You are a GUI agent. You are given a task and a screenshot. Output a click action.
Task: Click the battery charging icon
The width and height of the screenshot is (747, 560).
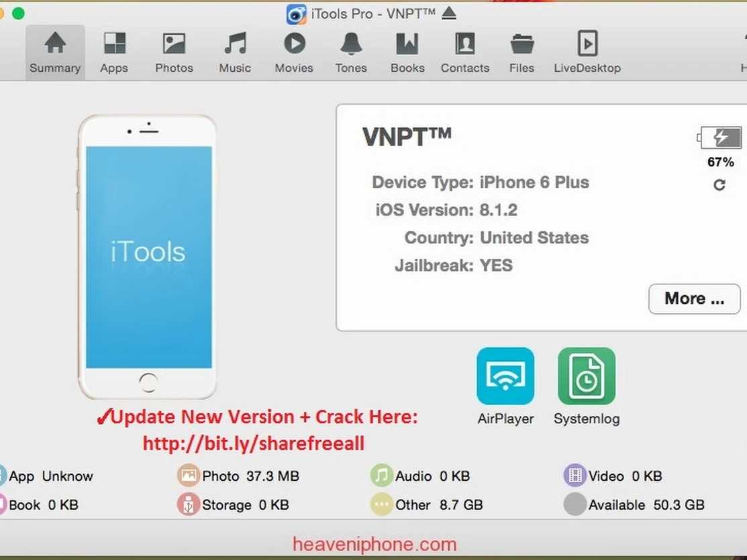click(x=719, y=137)
